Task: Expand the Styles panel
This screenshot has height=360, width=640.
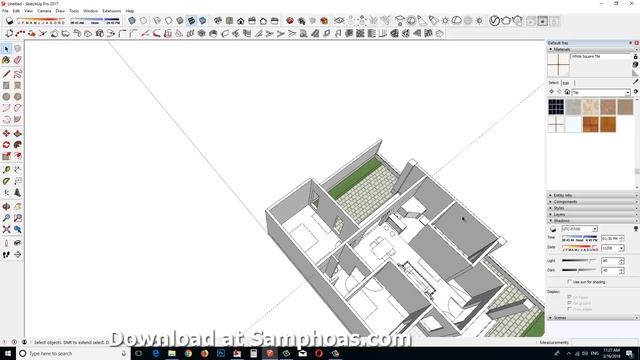Action: (551, 208)
